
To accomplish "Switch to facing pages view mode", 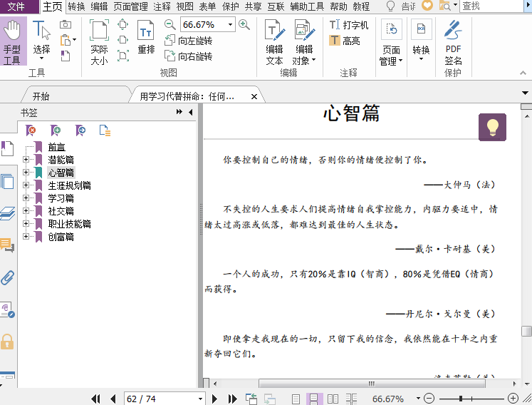I will point(333,399).
